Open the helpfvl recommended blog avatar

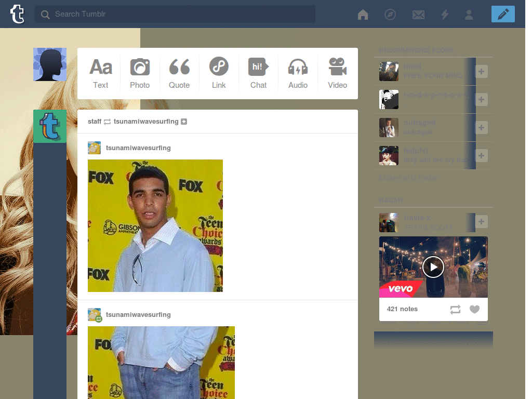(x=389, y=155)
